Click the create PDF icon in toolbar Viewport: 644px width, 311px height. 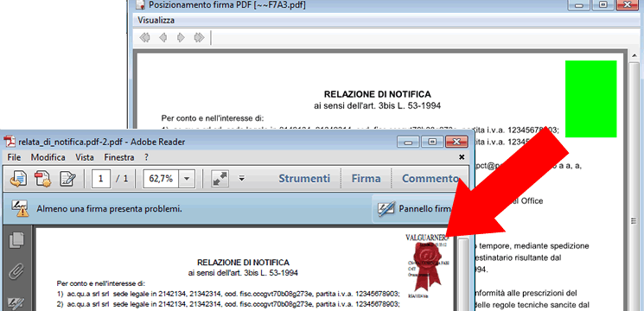pyautogui.click(x=42, y=179)
